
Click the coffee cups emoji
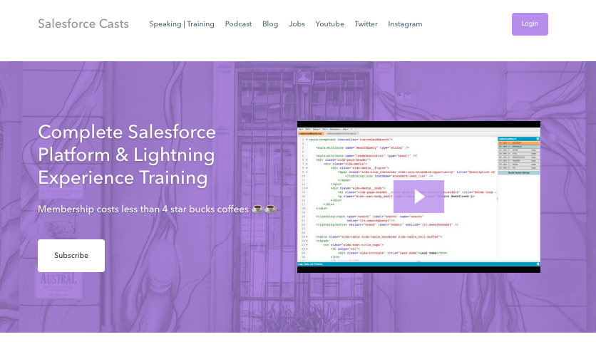264,209
